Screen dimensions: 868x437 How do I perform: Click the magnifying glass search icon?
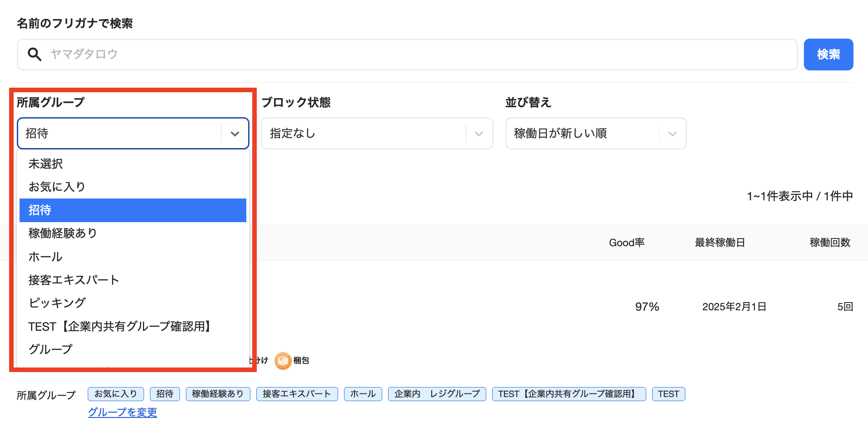pyautogui.click(x=35, y=54)
